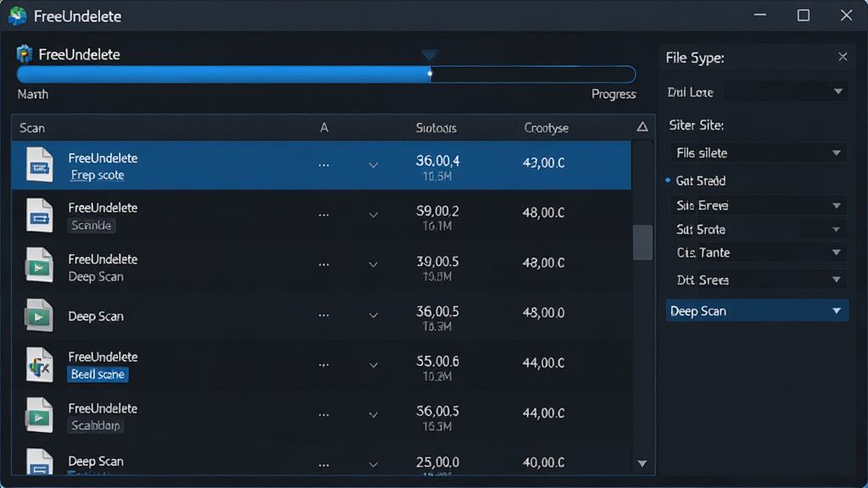Expand chevron of 36,00.5 Deep Scan row
868x488 pixels.
click(374, 315)
